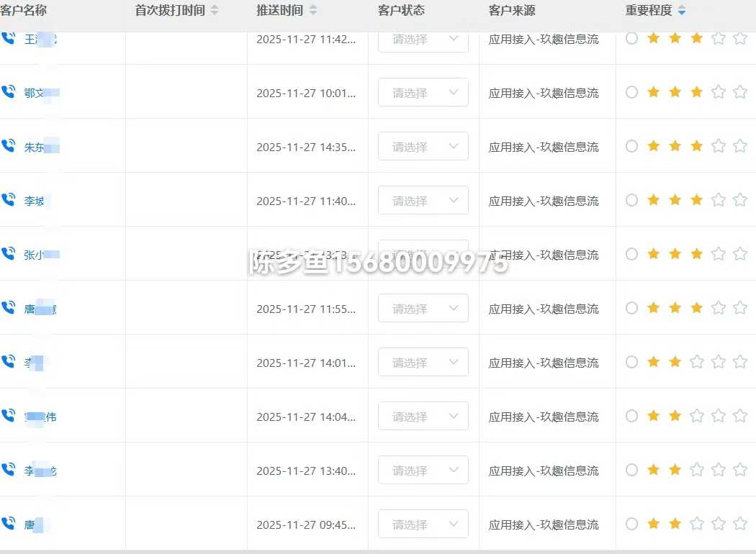Viewport: 756px width, 554px height.
Task: Click the third star in the 14:01 row
Action: pyautogui.click(x=696, y=362)
